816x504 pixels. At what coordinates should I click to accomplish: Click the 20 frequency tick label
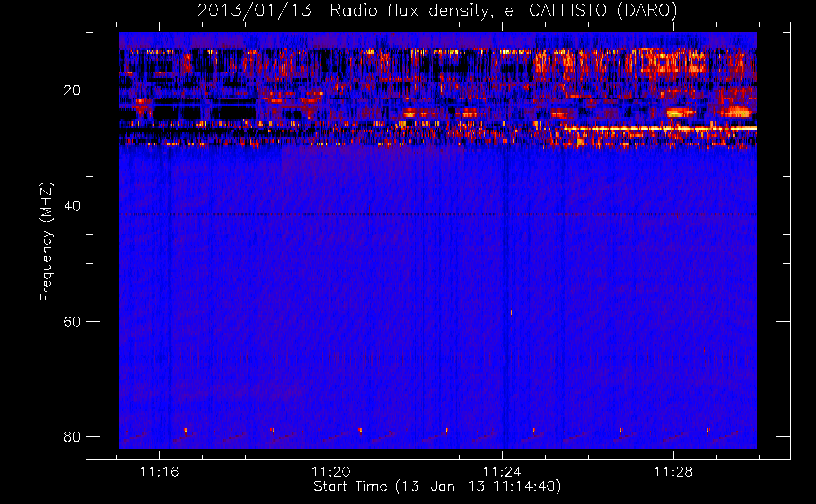tap(72, 90)
